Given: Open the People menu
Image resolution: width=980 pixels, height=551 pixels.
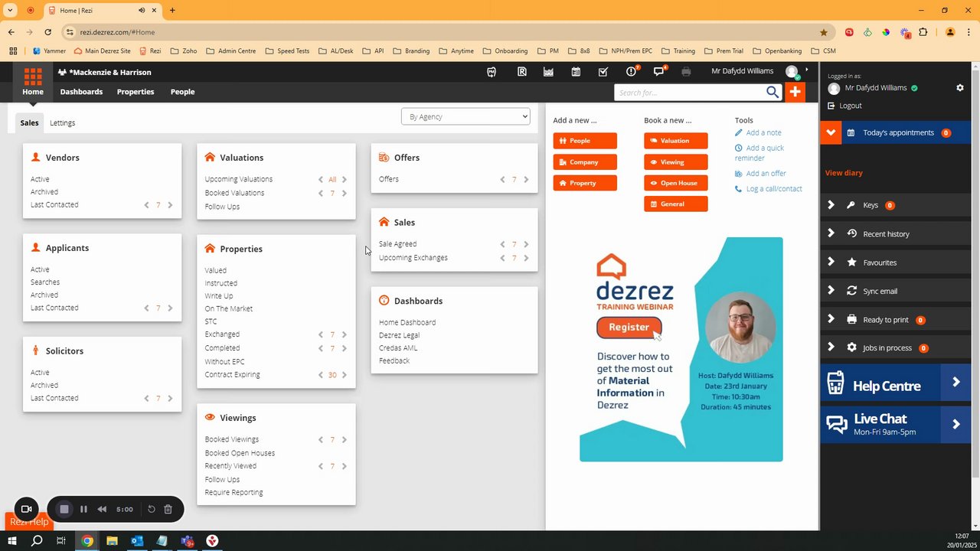Looking at the screenshot, I should click(182, 92).
